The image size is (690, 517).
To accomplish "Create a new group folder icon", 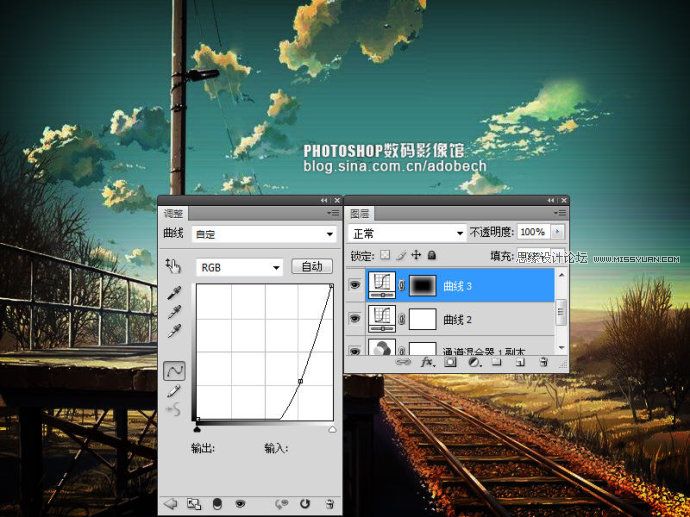I will (x=496, y=362).
